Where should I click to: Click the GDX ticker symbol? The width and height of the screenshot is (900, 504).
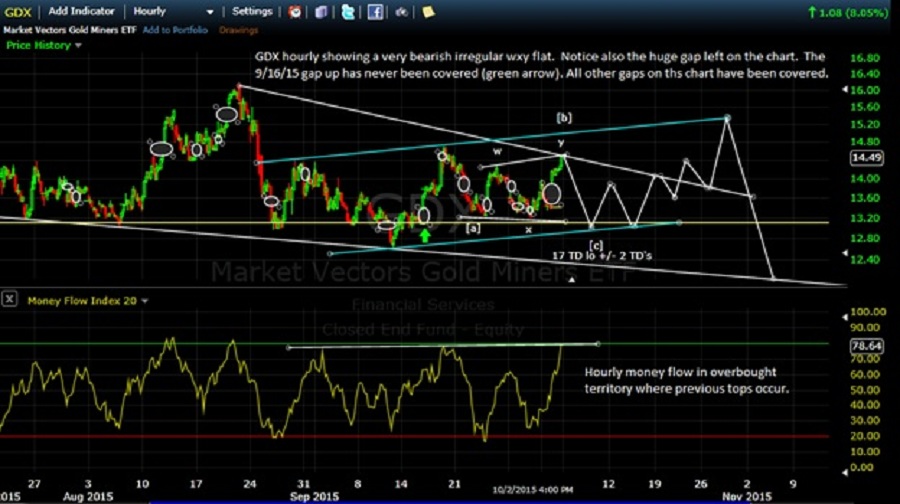[17, 11]
